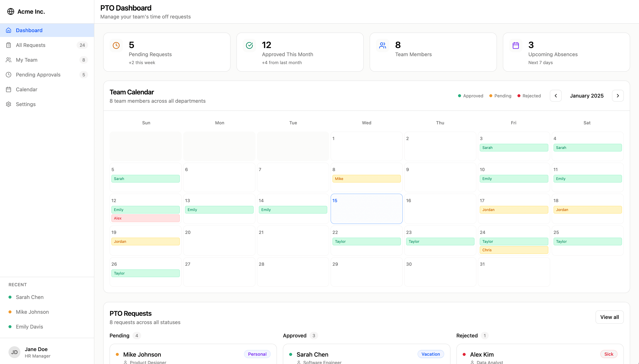The width and height of the screenshot is (639, 364).
Task: Click the View all button in PTO Requests
Action: [x=609, y=317]
